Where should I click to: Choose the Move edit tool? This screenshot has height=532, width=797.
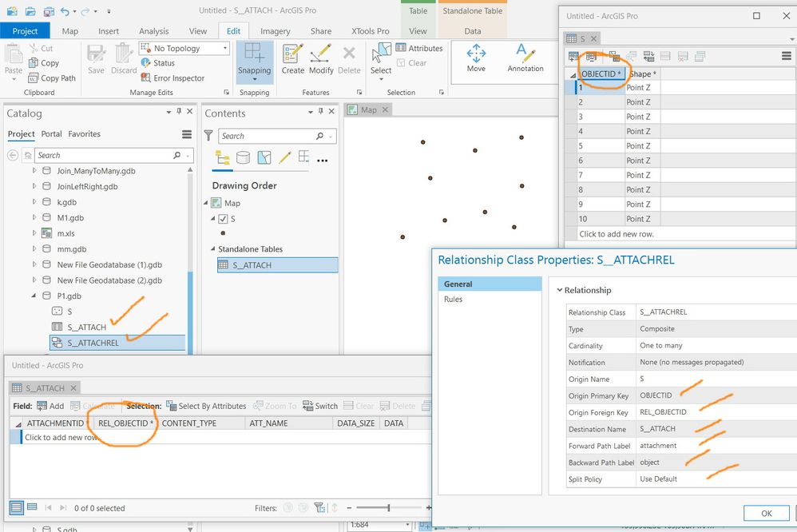[476, 58]
